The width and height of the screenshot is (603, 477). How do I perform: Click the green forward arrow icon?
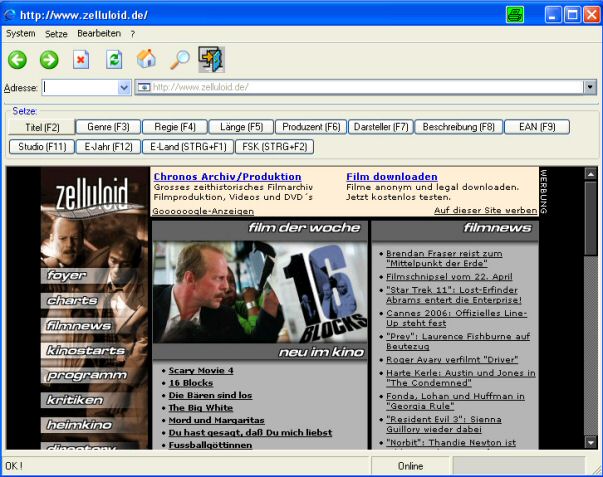(x=49, y=60)
